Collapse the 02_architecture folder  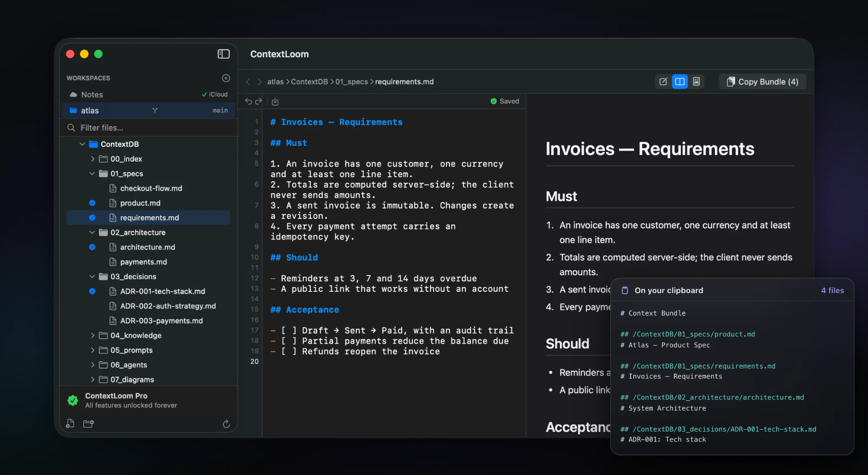pyautogui.click(x=92, y=233)
